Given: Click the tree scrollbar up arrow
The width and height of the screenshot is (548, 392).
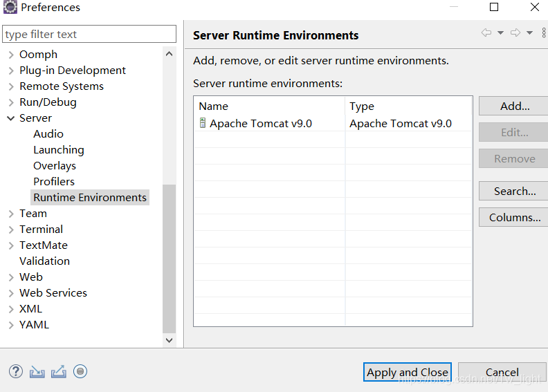Looking at the screenshot, I should coord(169,54).
